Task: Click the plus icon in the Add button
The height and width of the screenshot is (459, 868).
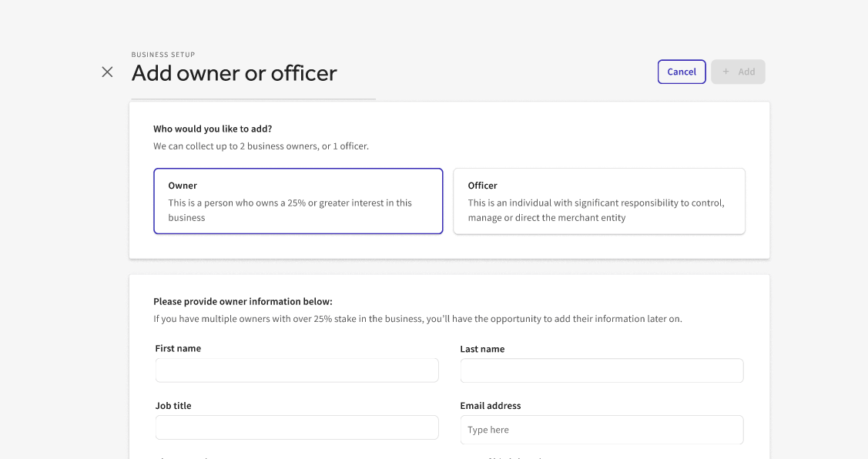Action: pyautogui.click(x=726, y=72)
